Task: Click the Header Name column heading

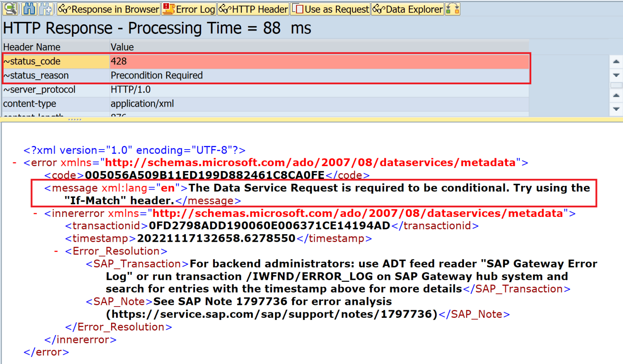Action: (x=56, y=47)
